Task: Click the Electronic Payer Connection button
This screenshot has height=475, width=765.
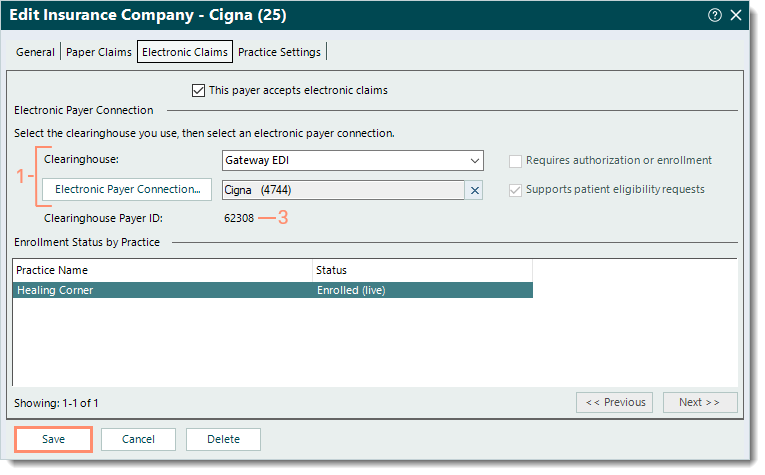Action: (x=128, y=191)
